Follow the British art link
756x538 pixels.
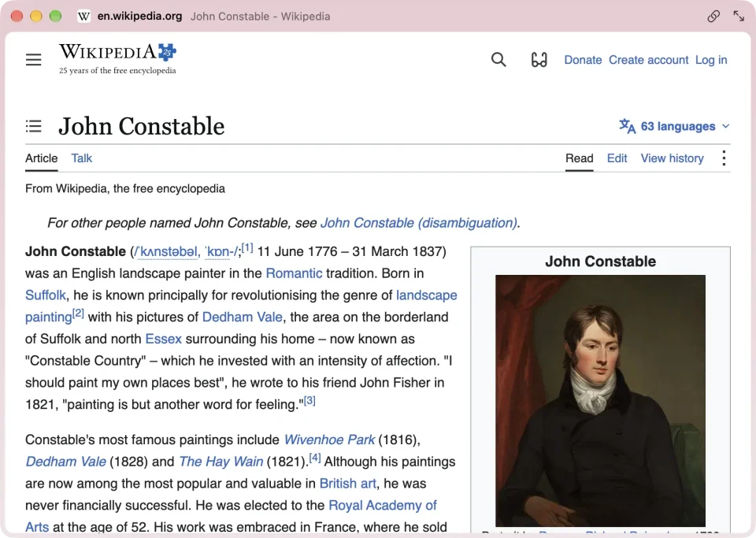[347, 484]
